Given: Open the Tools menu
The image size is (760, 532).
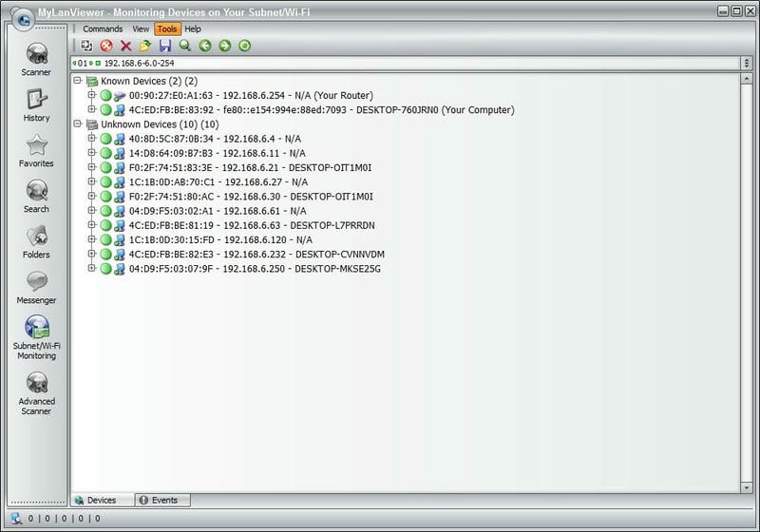Looking at the screenshot, I should [x=167, y=29].
